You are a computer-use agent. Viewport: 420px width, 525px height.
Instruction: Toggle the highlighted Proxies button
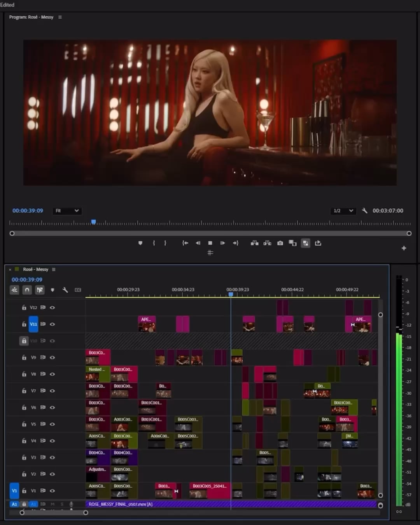point(306,243)
